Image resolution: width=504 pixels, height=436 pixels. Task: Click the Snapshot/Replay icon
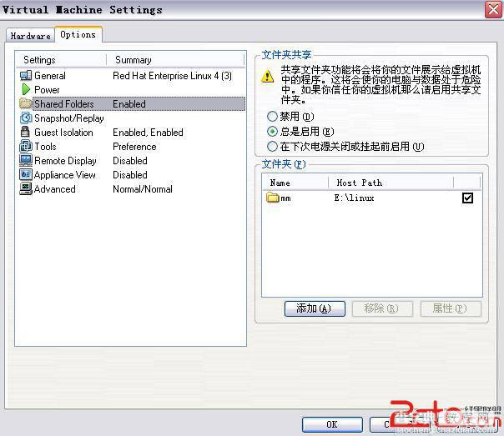tap(26, 118)
